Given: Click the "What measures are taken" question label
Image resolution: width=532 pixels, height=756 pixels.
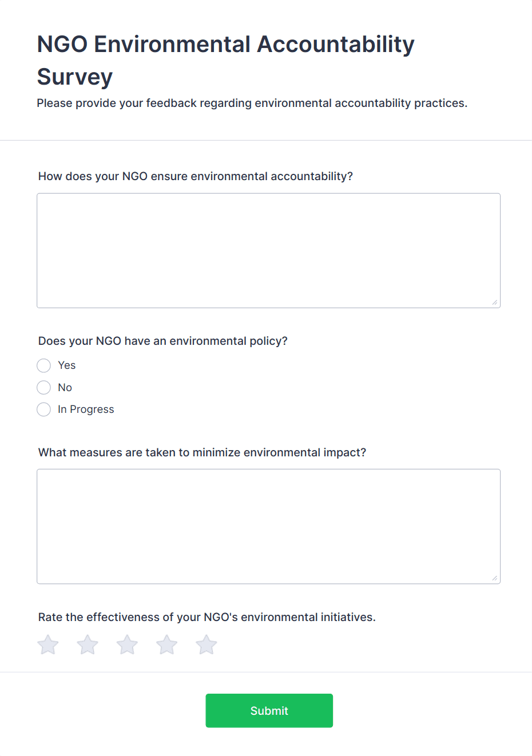Looking at the screenshot, I should [202, 452].
